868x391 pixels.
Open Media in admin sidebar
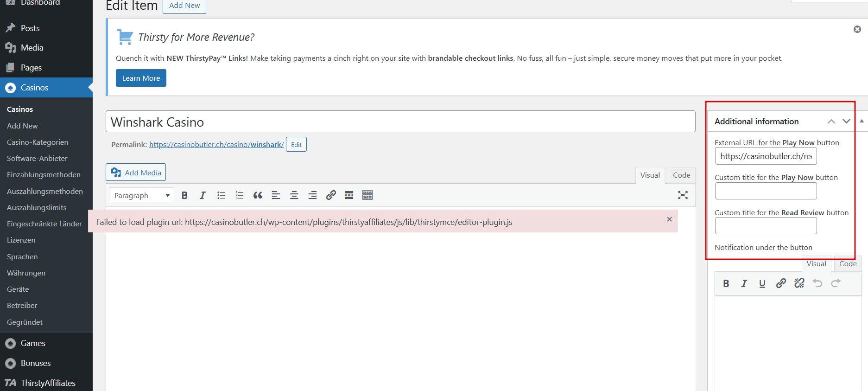46,48
